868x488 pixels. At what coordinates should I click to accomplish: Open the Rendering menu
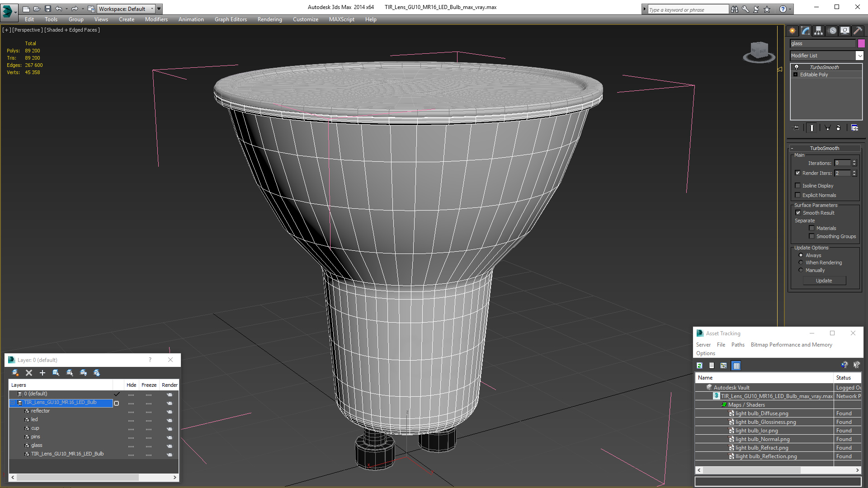pos(269,19)
